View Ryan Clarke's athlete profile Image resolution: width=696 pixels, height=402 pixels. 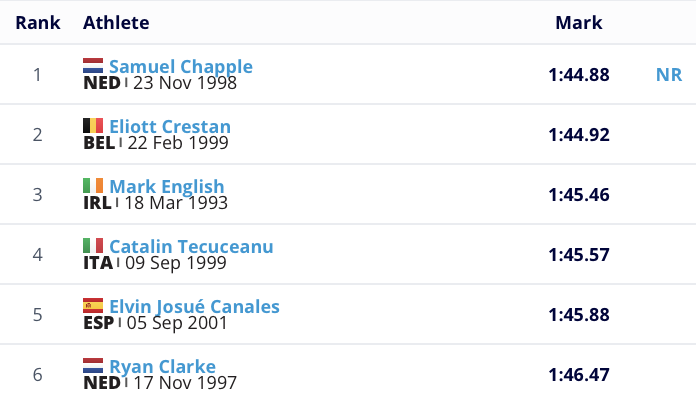pyautogui.click(x=162, y=366)
